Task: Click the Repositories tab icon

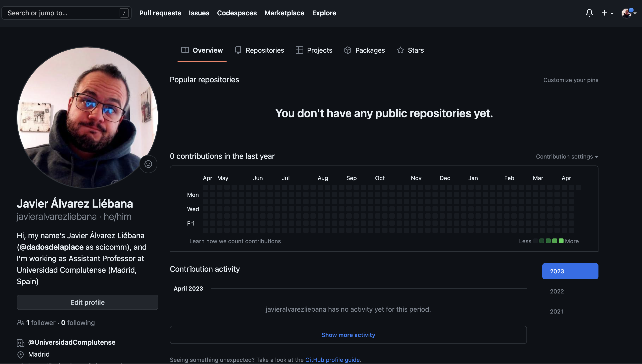Action: click(238, 50)
